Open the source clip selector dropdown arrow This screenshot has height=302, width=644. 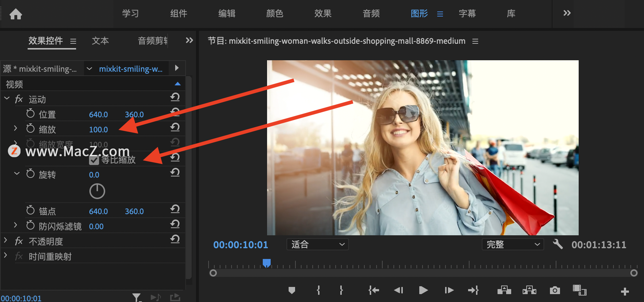89,69
